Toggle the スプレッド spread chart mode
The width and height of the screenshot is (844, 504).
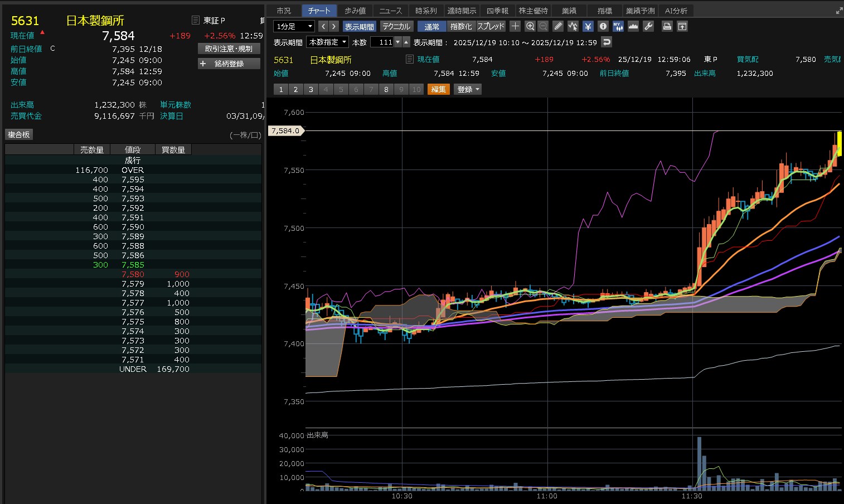(x=491, y=26)
